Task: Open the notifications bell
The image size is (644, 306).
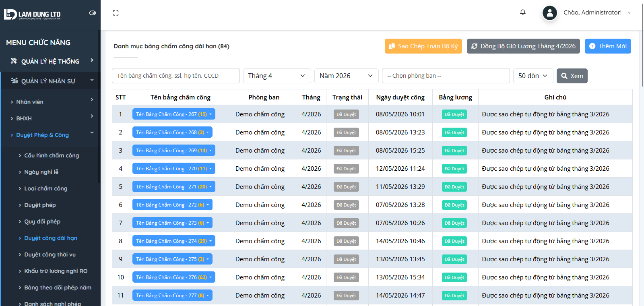Action: click(x=522, y=12)
